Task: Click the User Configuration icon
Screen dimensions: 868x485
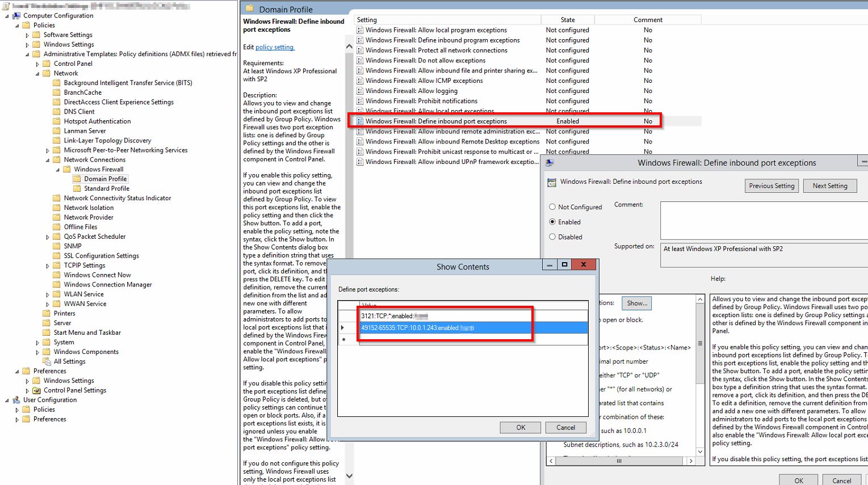Action: coord(16,399)
